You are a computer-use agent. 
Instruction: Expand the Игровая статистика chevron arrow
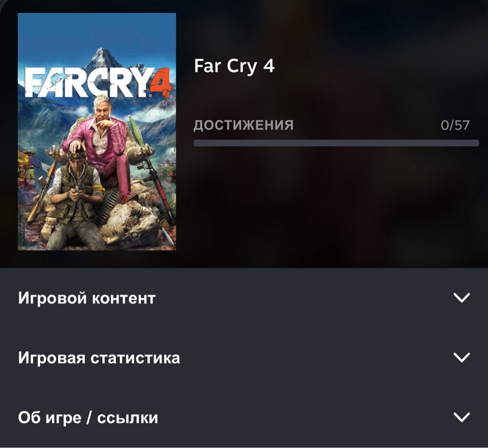tap(462, 357)
